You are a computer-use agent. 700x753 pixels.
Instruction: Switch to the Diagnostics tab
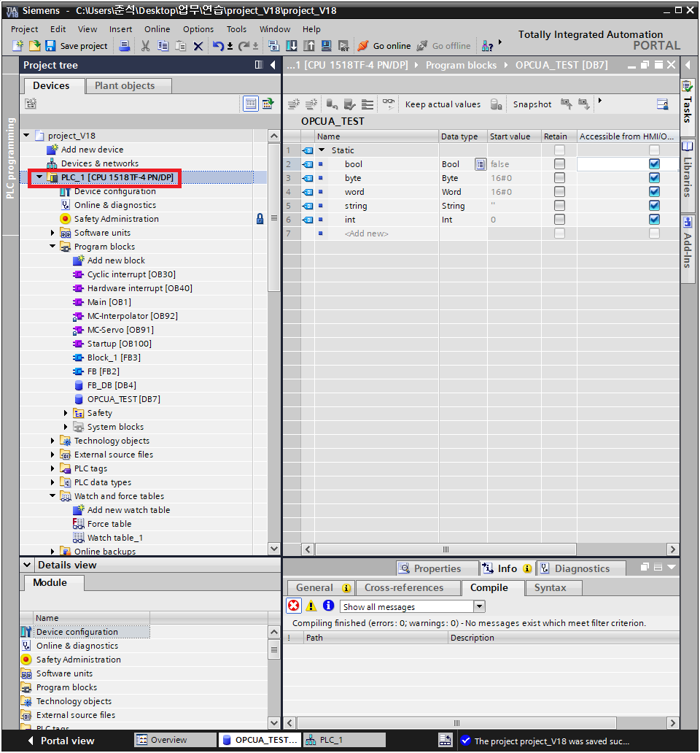point(581,568)
